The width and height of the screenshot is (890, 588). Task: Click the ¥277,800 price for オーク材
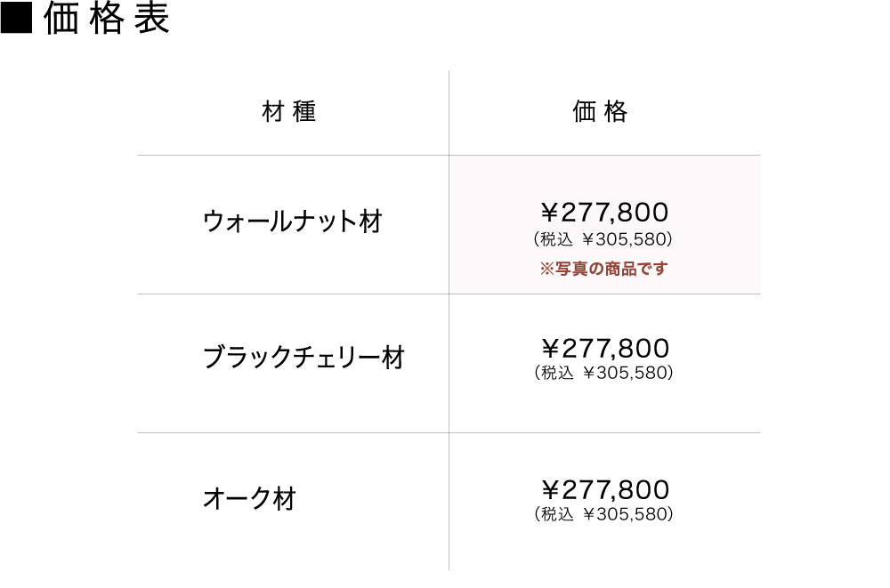tap(604, 489)
